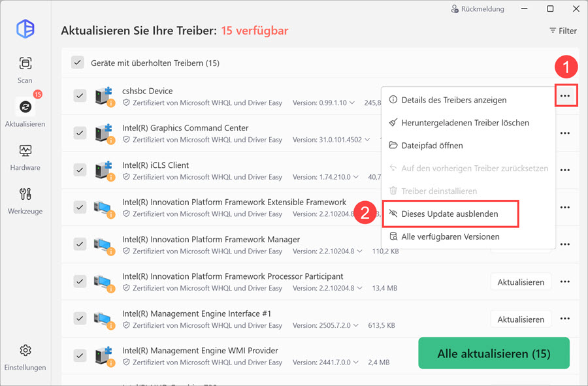Click Treiber deinstallieren menu entry
Screen dimensions: 588x386
pos(468,191)
